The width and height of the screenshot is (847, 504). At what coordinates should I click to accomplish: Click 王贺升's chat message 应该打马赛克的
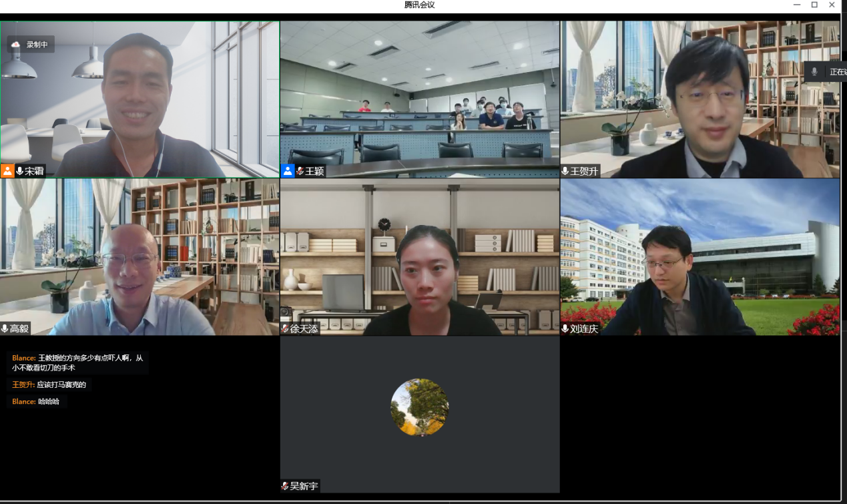click(x=49, y=385)
